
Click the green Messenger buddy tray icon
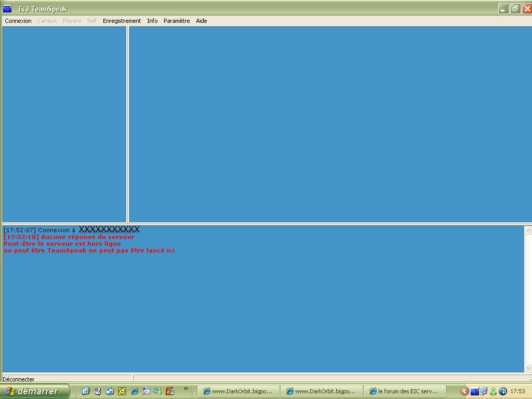pyautogui.click(x=494, y=392)
